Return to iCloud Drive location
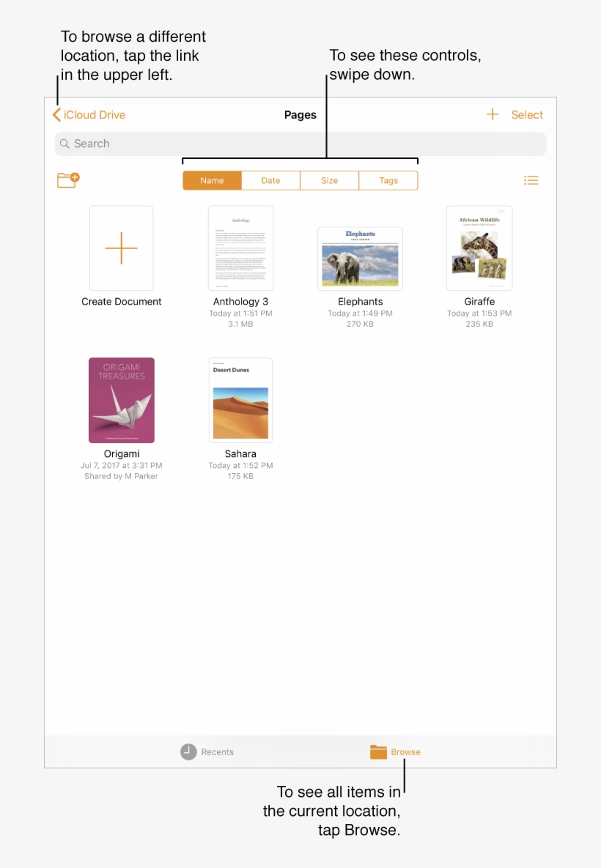This screenshot has height=868, width=601. 93,114
